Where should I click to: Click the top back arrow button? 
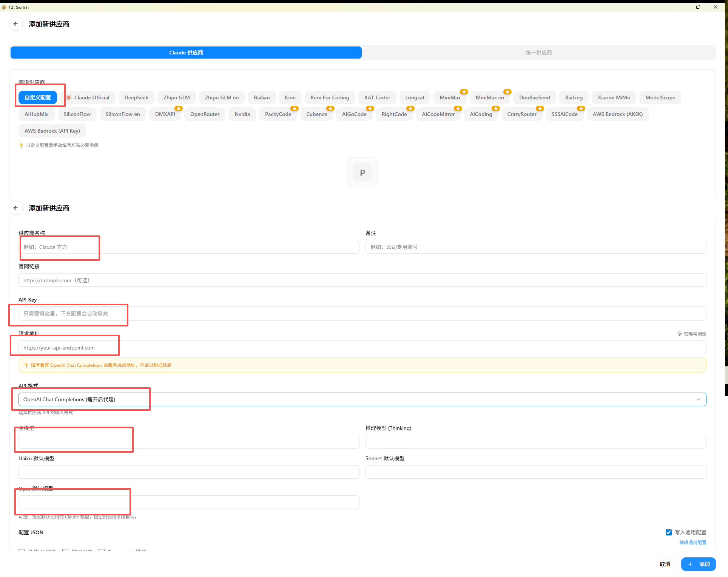click(x=16, y=24)
